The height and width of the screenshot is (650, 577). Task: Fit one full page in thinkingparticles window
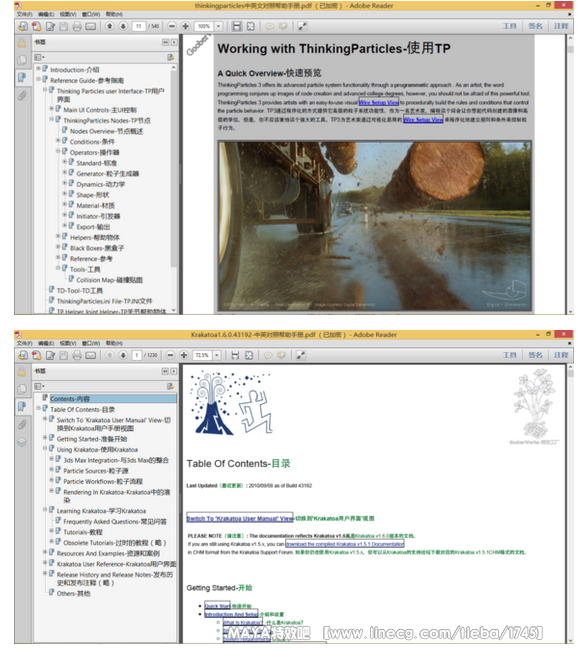tap(250, 26)
